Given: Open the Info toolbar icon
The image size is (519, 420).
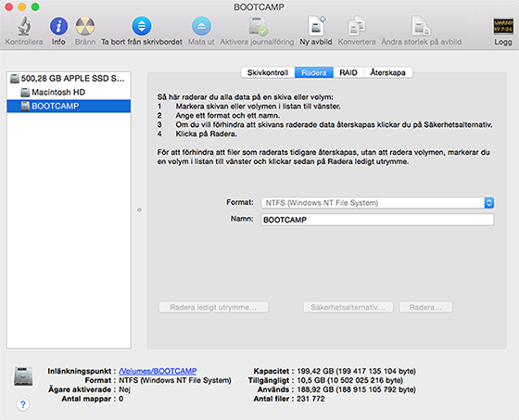Looking at the screenshot, I should (58, 26).
